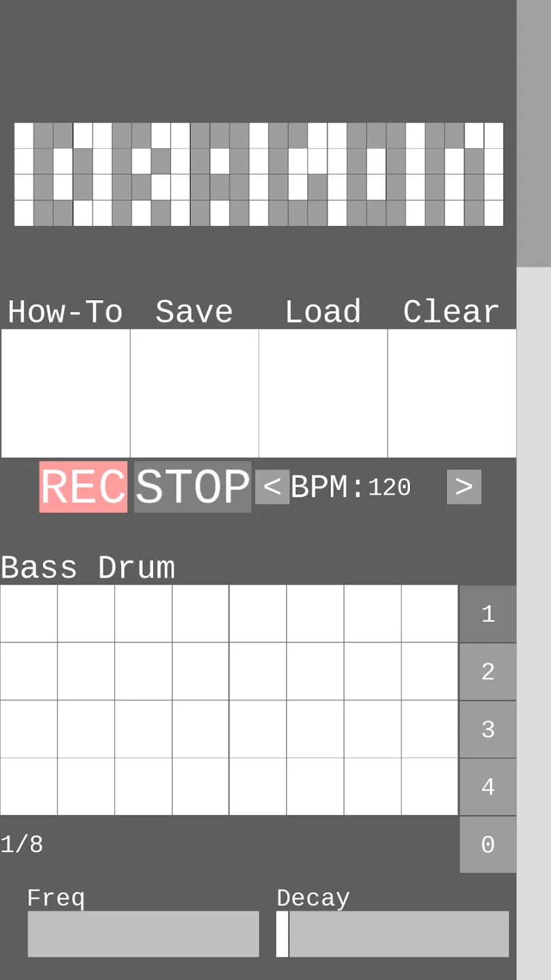Select pattern row button 4
The height and width of the screenshot is (980, 551).
[x=488, y=787]
